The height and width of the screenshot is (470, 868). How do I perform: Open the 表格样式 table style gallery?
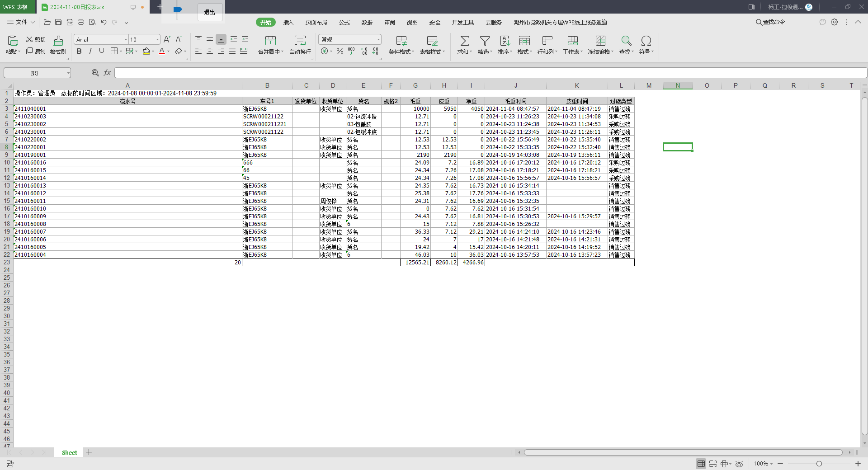tap(432, 45)
